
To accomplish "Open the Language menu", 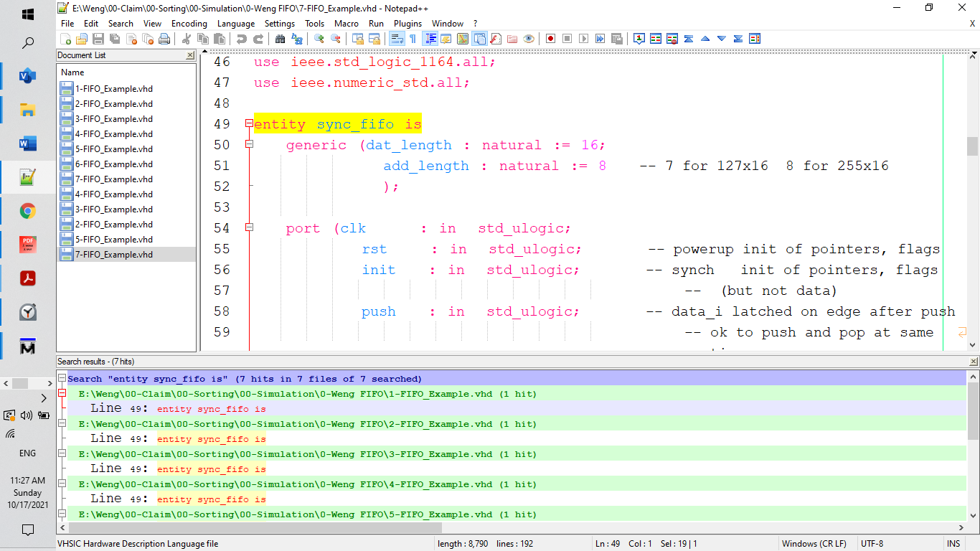I will (x=236, y=24).
